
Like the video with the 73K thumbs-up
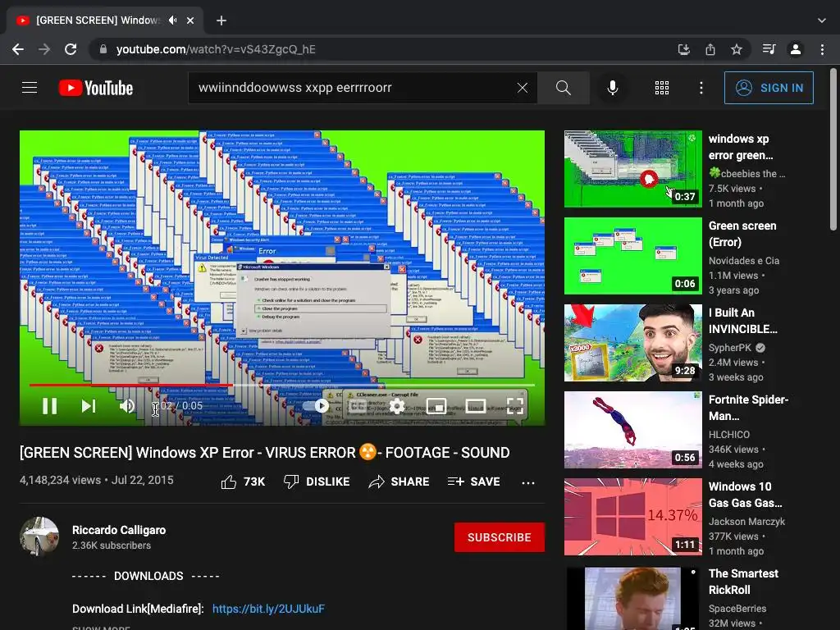point(243,482)
